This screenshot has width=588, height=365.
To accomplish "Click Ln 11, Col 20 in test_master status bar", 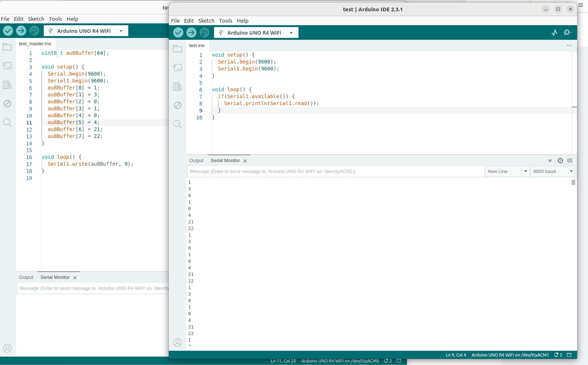I will (x=283, y=361).
